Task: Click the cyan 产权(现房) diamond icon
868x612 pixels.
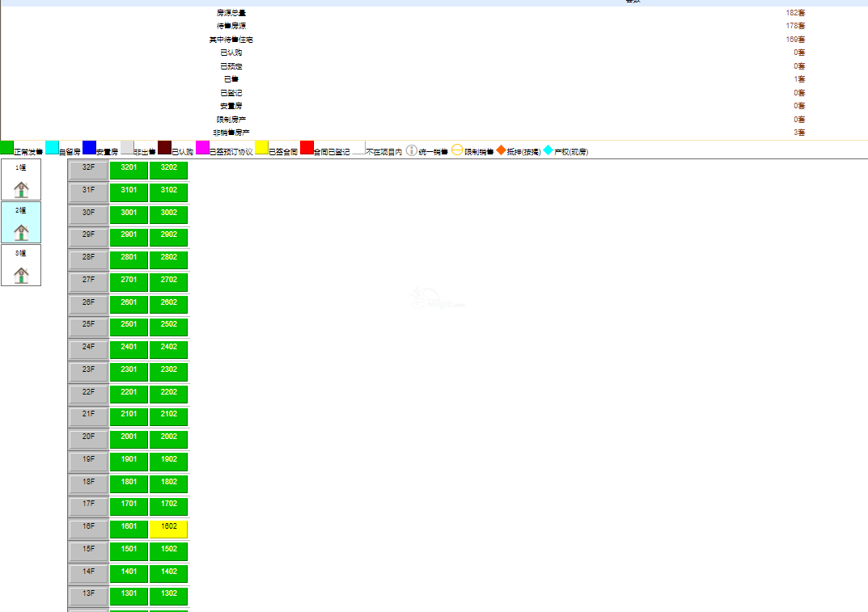Action: point(548,150)
